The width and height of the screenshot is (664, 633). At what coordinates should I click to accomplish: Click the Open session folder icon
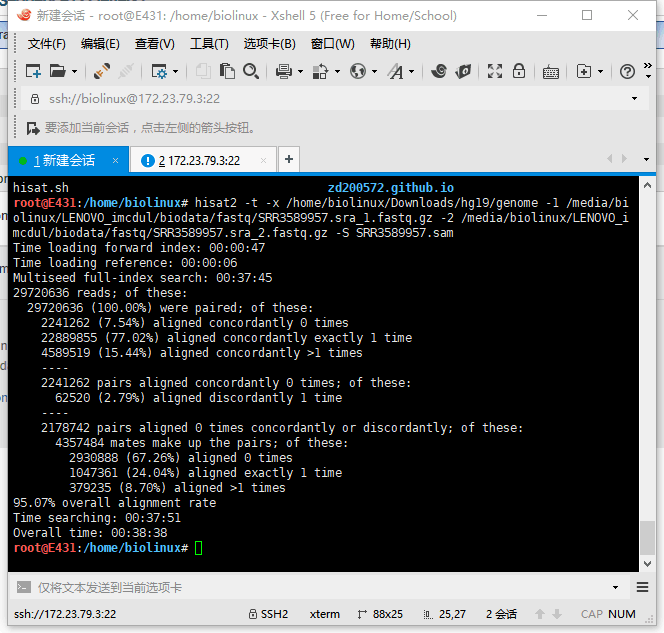58,71
